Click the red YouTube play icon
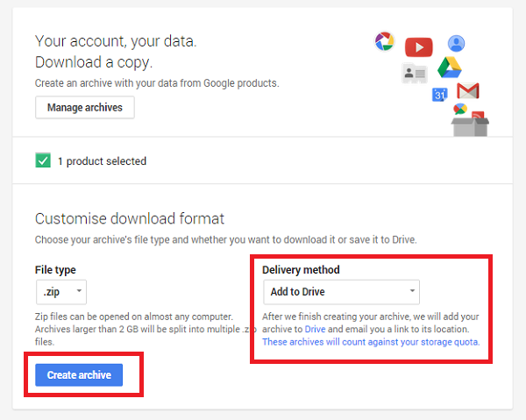 (x=419, y=47)
